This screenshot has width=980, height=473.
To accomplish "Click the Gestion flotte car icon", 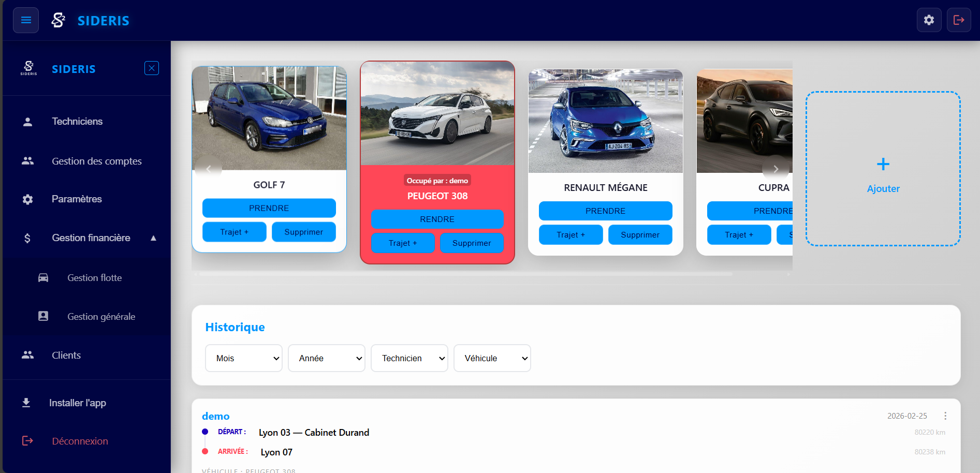I will pyautogui.click(x=43, y=277).
